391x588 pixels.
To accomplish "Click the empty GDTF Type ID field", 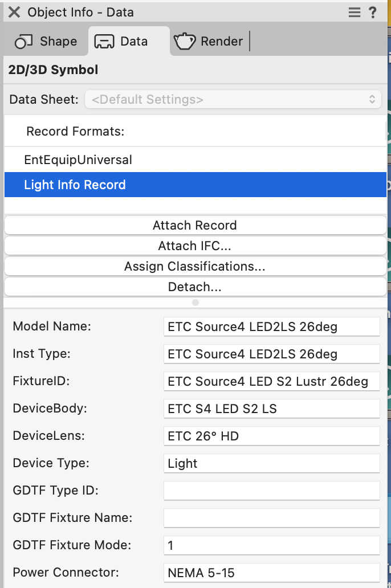I will [x=271, y=491].
